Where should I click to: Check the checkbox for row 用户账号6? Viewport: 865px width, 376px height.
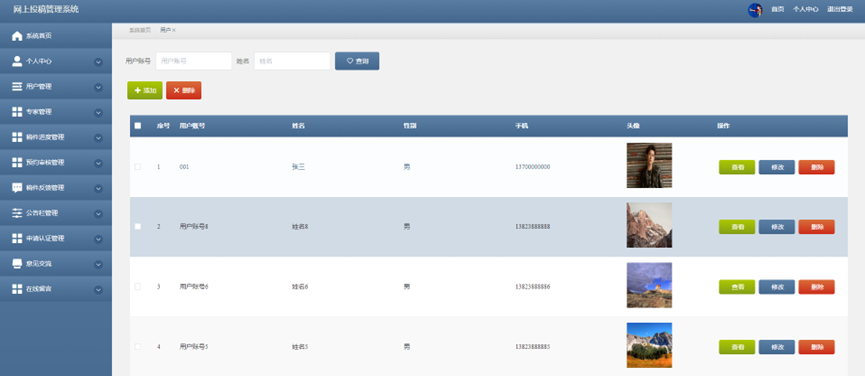click(x=138, y=287)
